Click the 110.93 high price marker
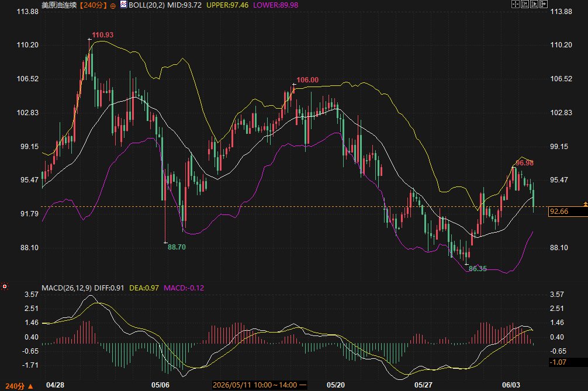This screenshot has width=588, height=391. [102, 35]
